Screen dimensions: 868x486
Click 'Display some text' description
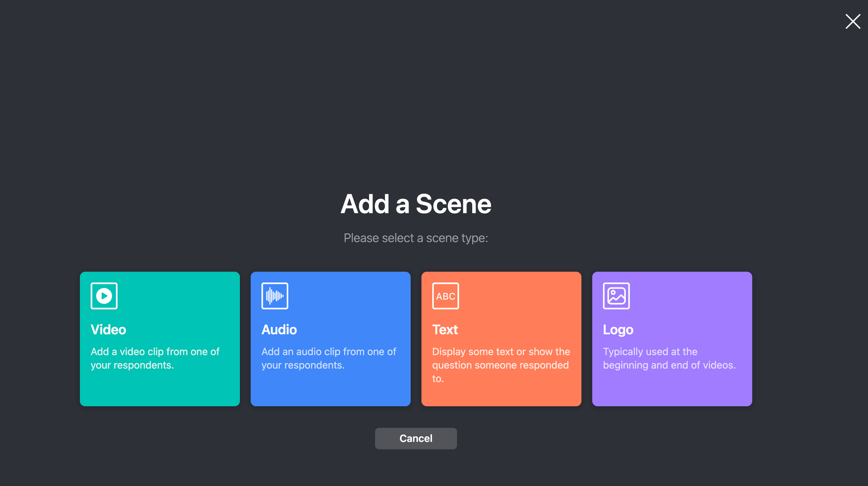tap(501, 365)
